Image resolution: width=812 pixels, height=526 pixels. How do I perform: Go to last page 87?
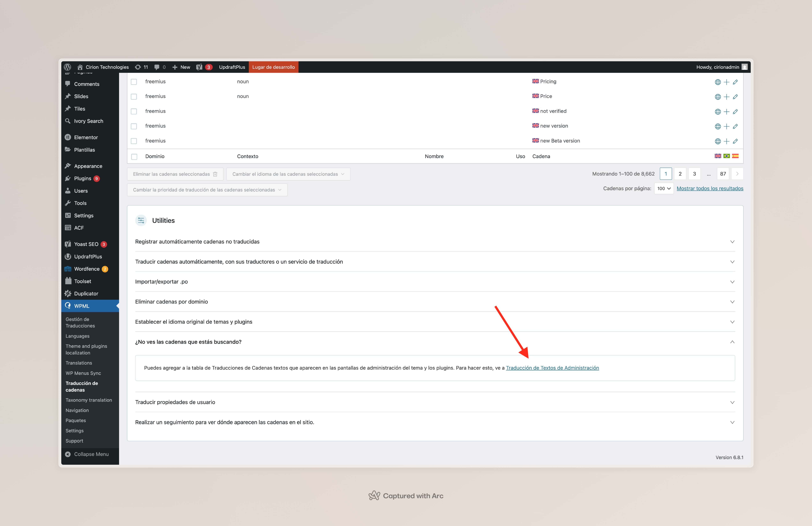723,174
